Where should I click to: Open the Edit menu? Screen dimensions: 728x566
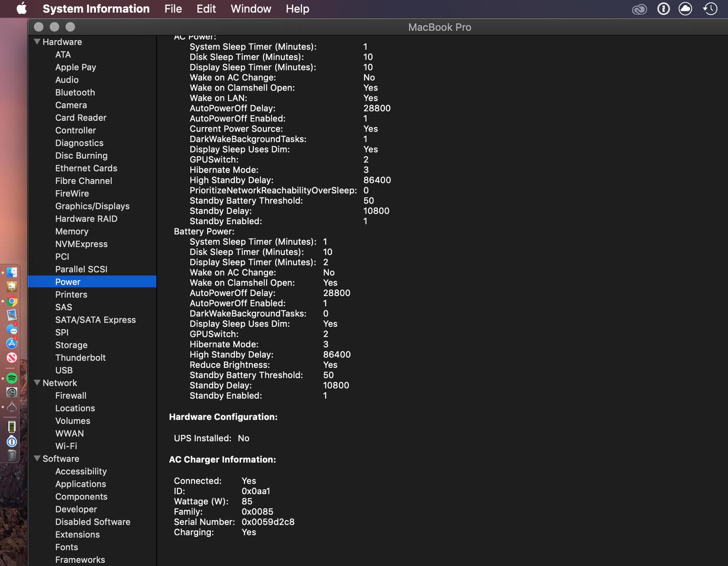click(x=206, y=9)
